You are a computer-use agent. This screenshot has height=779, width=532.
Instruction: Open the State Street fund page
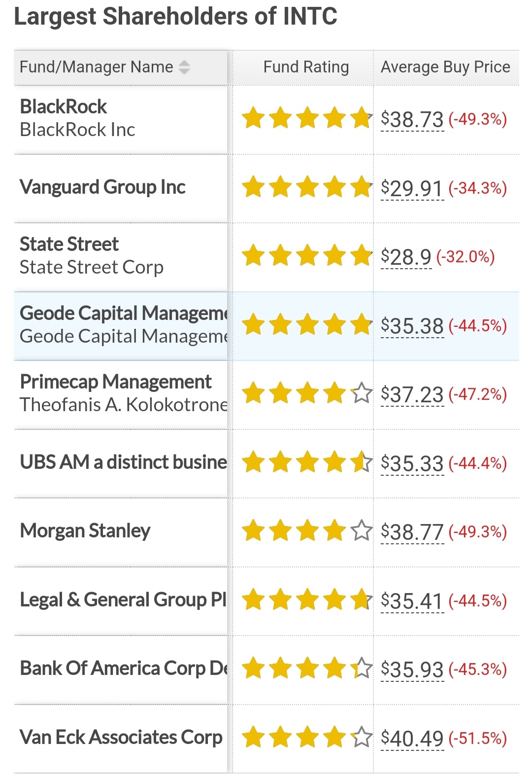point(69,245)
